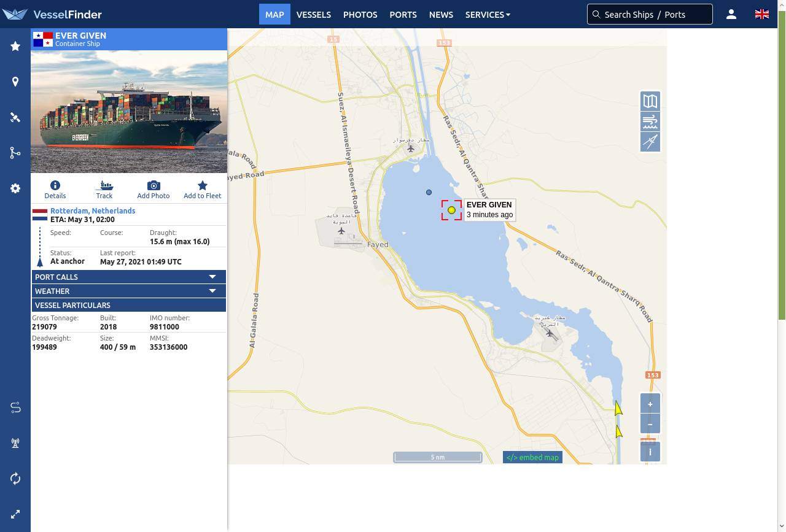Change language via UK flag icon
The image size is (786, 532).
click(x=762, y=14)
